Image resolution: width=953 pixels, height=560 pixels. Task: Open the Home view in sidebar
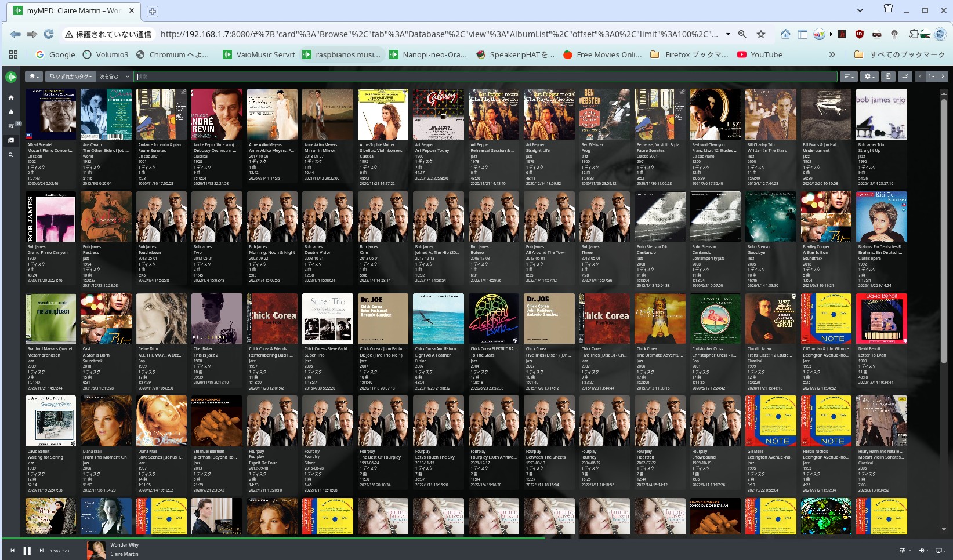click(10, 97)
